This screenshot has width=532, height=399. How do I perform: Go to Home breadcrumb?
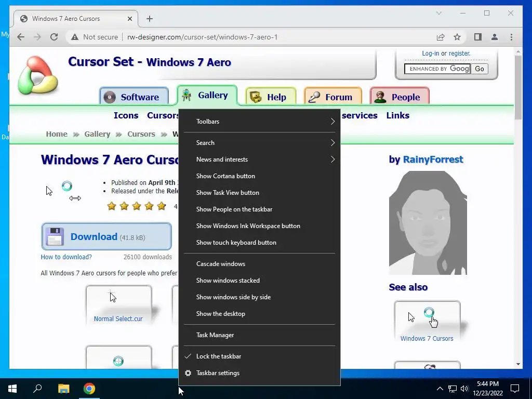point(57,134)
